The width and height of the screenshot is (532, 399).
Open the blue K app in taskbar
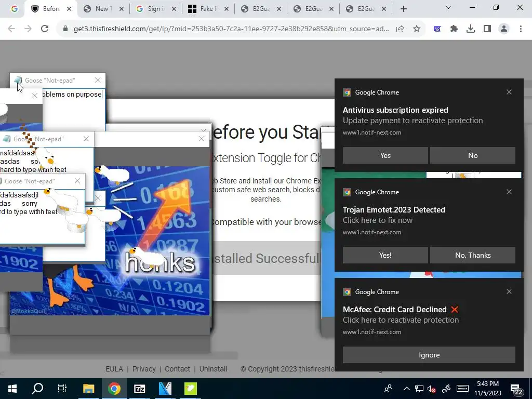165,389
